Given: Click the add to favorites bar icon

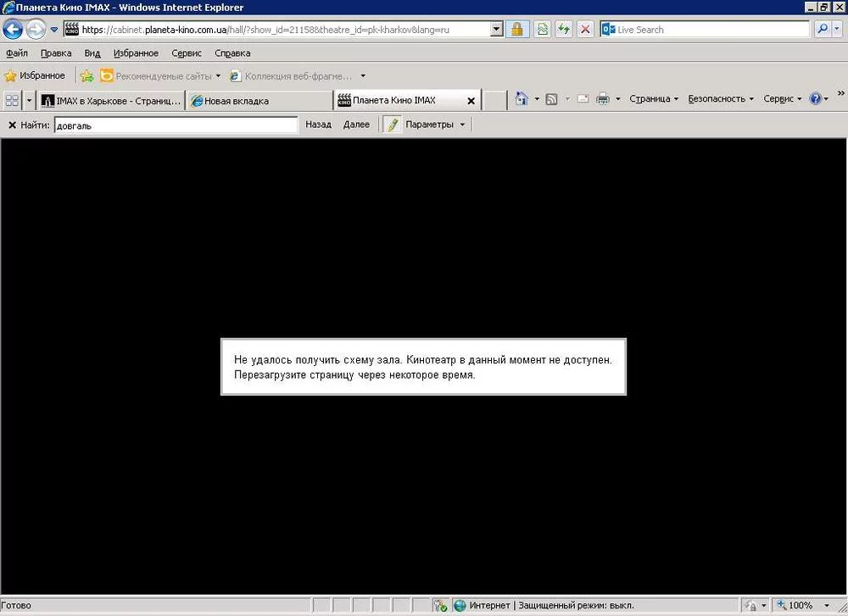Looking at the screenshot, I should [x=86, y=76].
